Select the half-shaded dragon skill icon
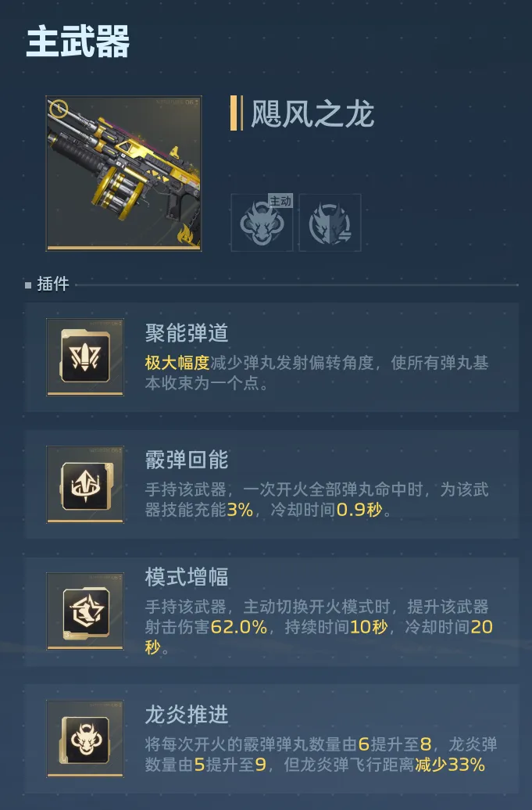The height and width of the screenshot is (810, 532). point(330,223)
